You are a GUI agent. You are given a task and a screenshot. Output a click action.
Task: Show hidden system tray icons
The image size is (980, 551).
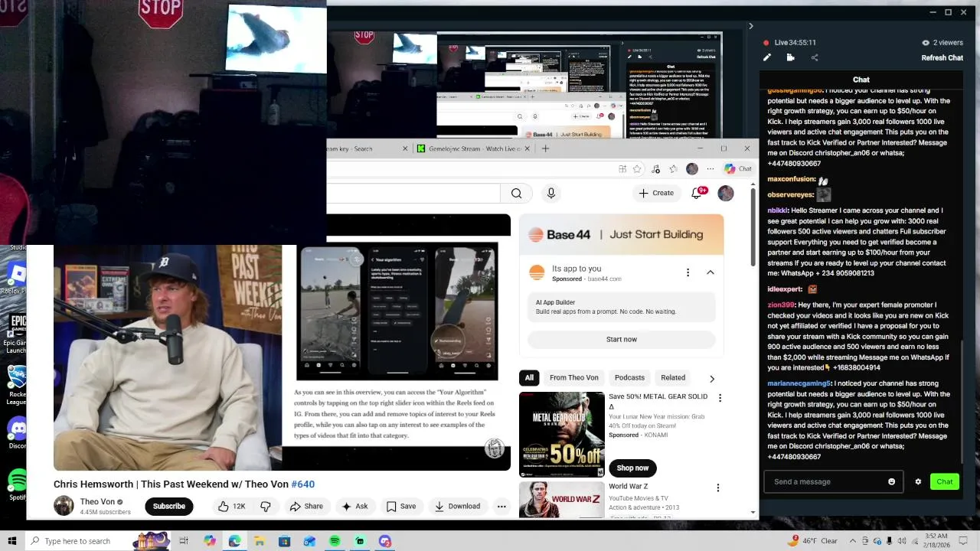tap(853, 541)
